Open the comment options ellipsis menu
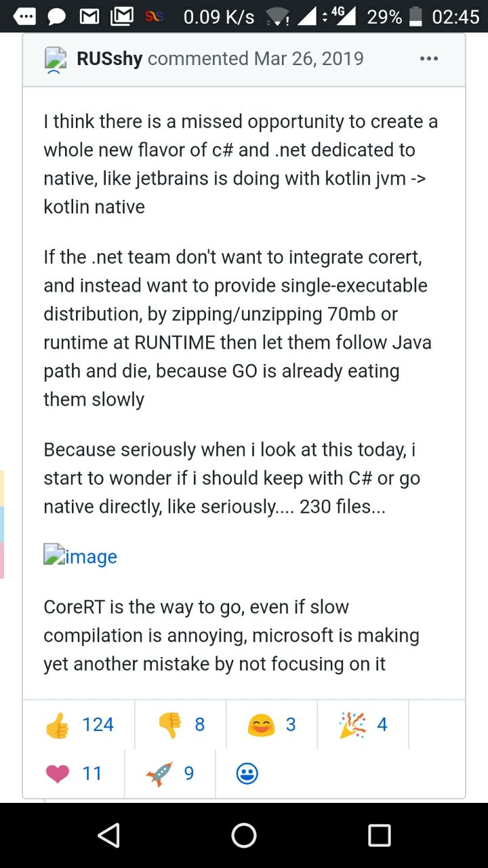The height and width of the screenshot is (868, 488). (429, 59)
